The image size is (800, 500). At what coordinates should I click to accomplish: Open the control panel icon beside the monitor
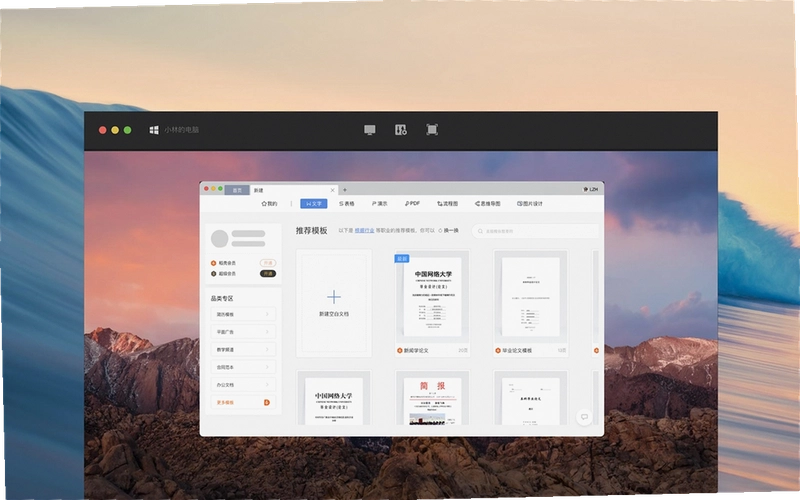(401, 130)
